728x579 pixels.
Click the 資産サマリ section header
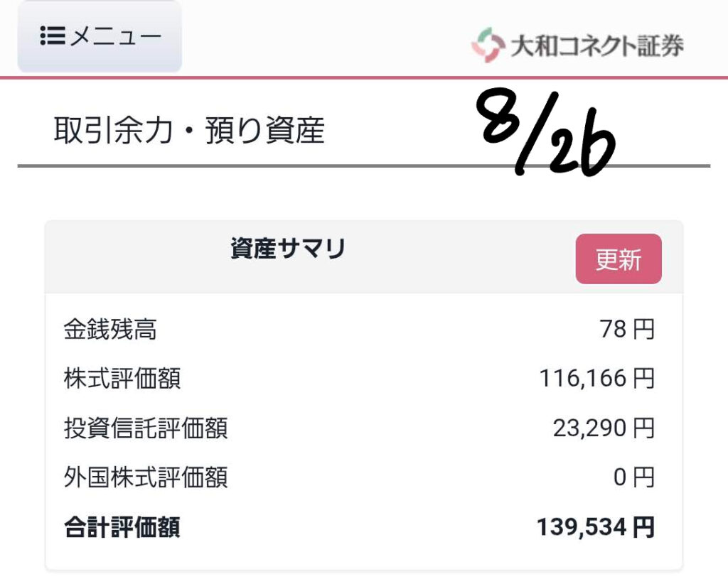288,248
